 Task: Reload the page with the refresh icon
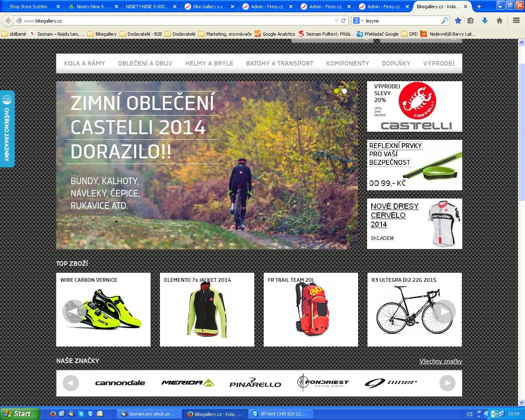click(x=343, y=21)
